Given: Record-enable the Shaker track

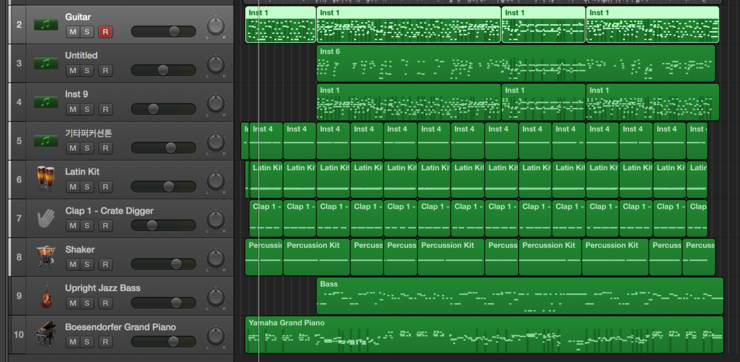Looking at the screenshot, I should tap(105, 264).
